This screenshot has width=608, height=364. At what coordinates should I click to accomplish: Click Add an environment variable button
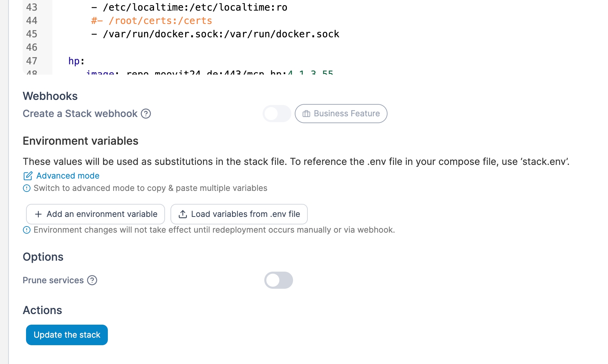96,214
